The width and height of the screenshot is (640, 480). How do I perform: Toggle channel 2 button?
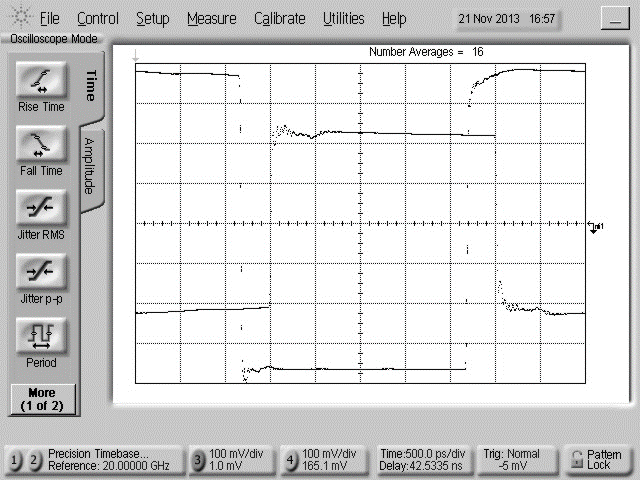[34, 460]
